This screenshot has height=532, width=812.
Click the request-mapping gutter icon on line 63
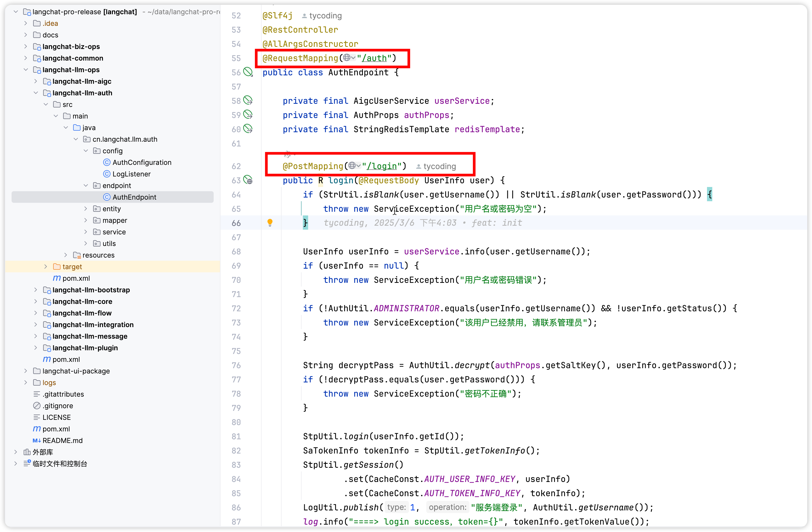point(248,180)
